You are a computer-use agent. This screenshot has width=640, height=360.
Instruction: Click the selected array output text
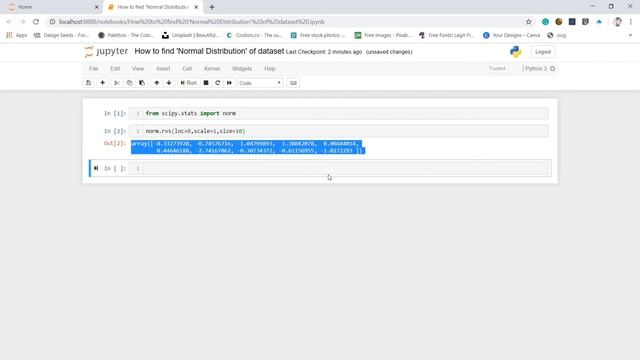pos(248,147)
